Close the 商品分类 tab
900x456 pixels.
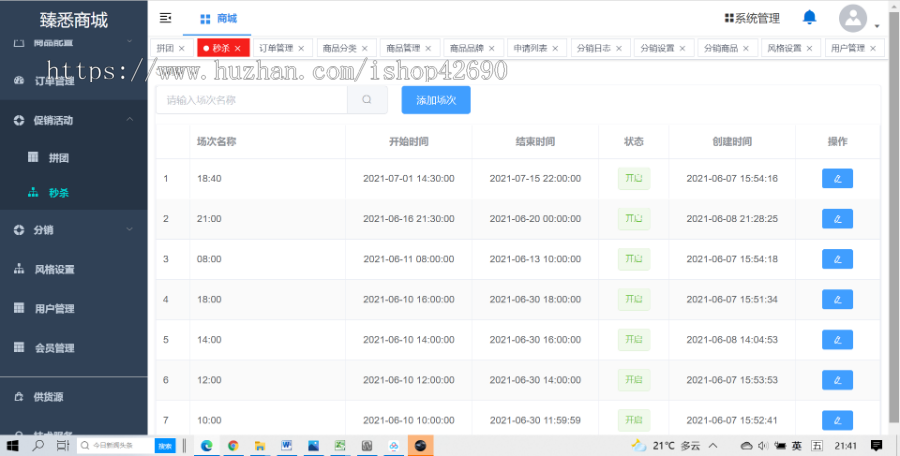tap(364, 48)
